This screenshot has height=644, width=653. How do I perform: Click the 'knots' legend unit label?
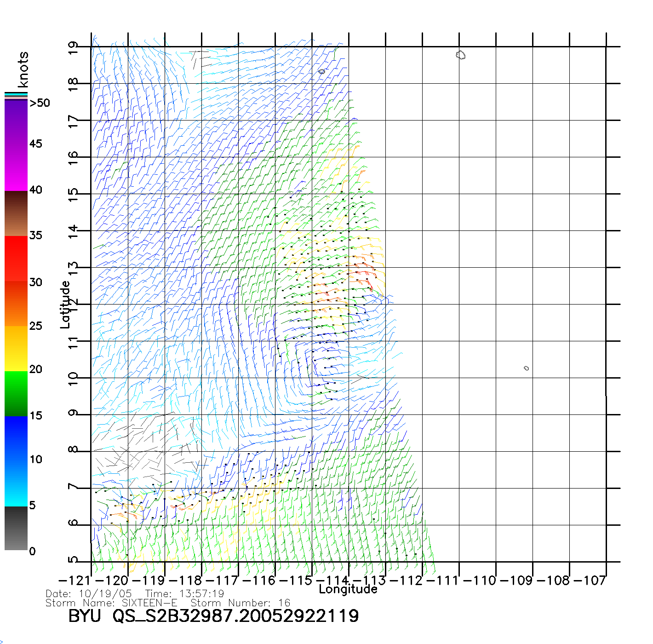[x=23, y=69]
